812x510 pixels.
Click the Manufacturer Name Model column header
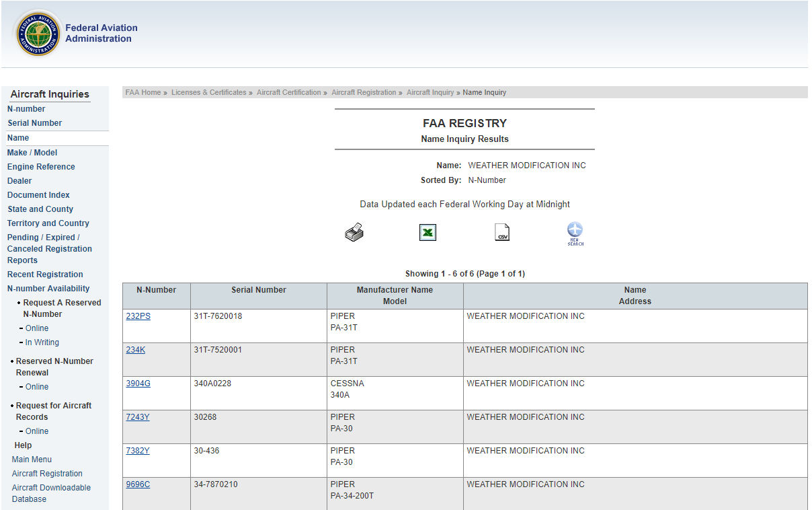pyautogui.click(x=395, y=296)
